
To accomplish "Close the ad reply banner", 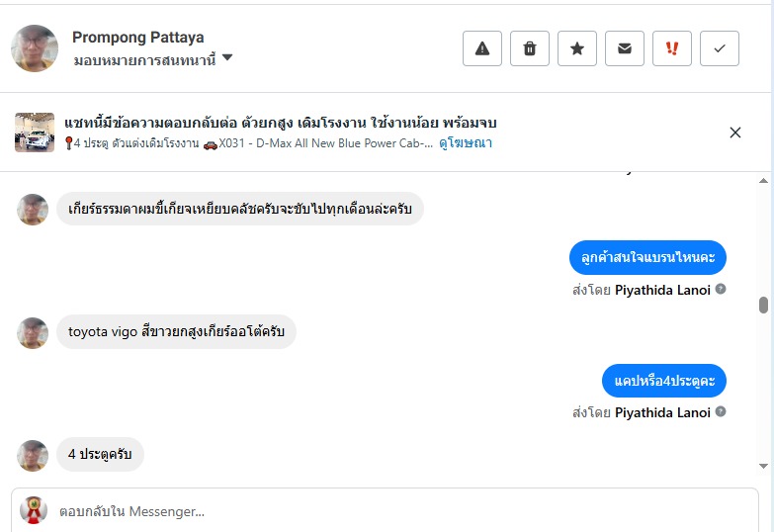I will coord(734,133).
